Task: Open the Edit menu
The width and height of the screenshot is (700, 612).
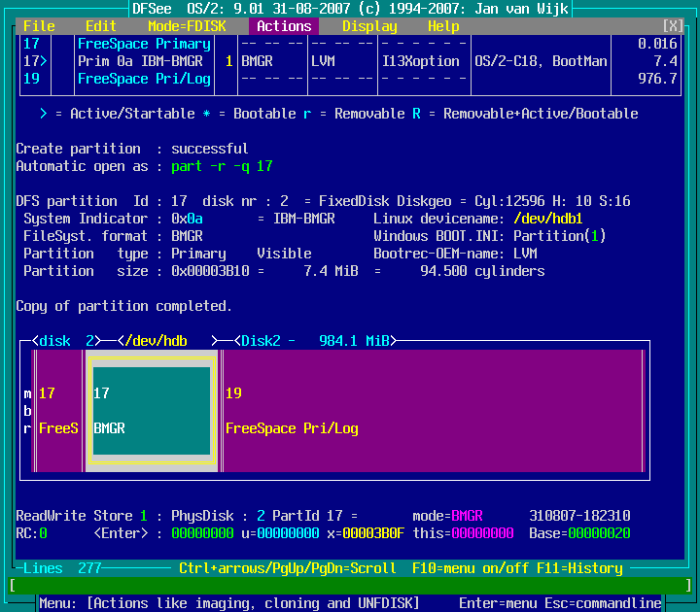Action: pos(101,26)
